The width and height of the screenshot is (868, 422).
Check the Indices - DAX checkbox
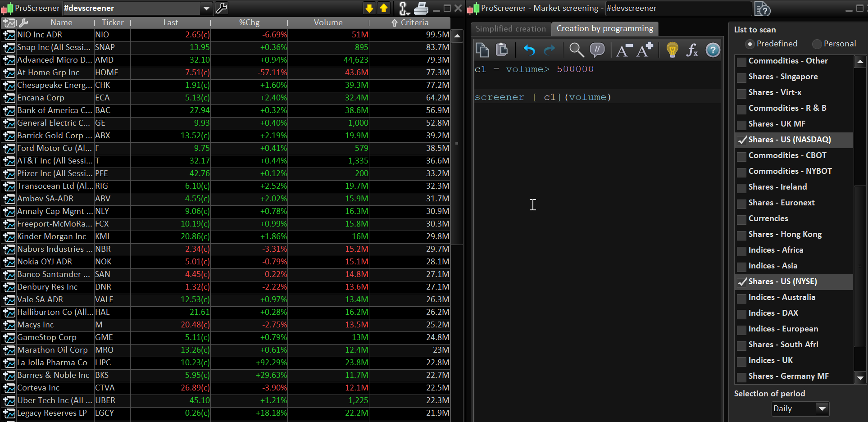[x=741, y=314]
